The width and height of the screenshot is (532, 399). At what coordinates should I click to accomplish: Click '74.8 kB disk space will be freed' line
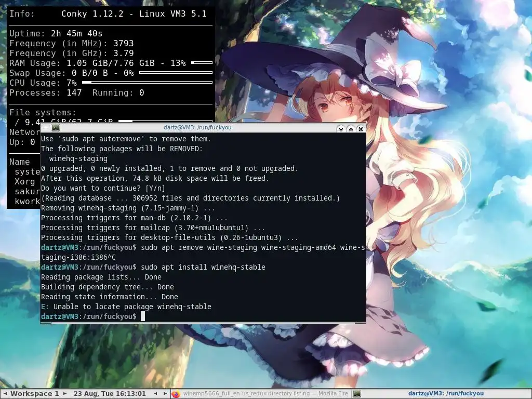[x=155, y=178]
